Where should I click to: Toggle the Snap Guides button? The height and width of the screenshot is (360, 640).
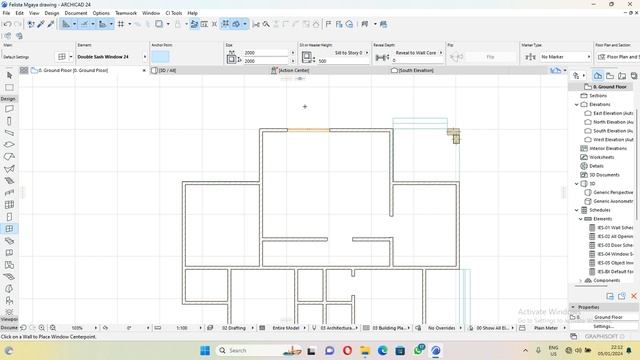(84, 24)
